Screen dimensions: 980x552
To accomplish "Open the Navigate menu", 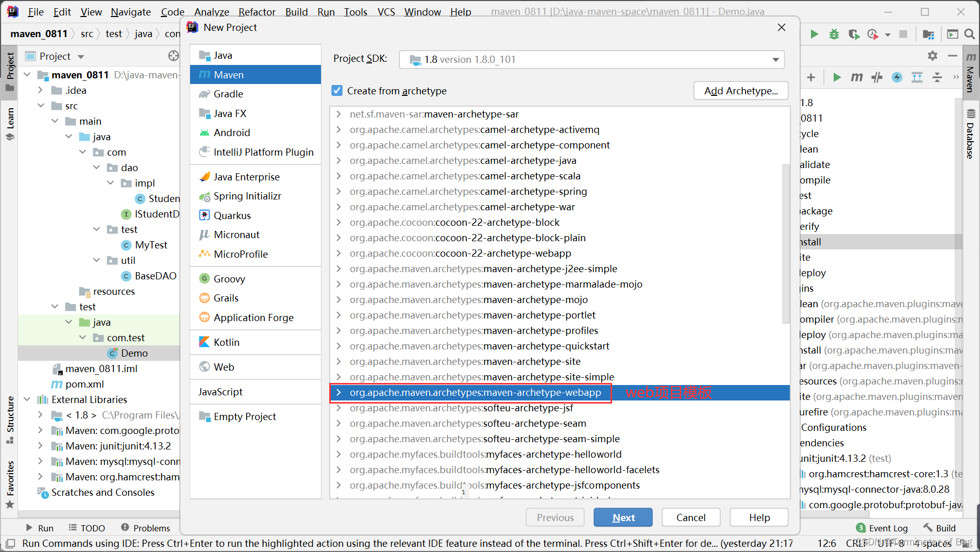I will pyautogui.click(x=131, y=11).
